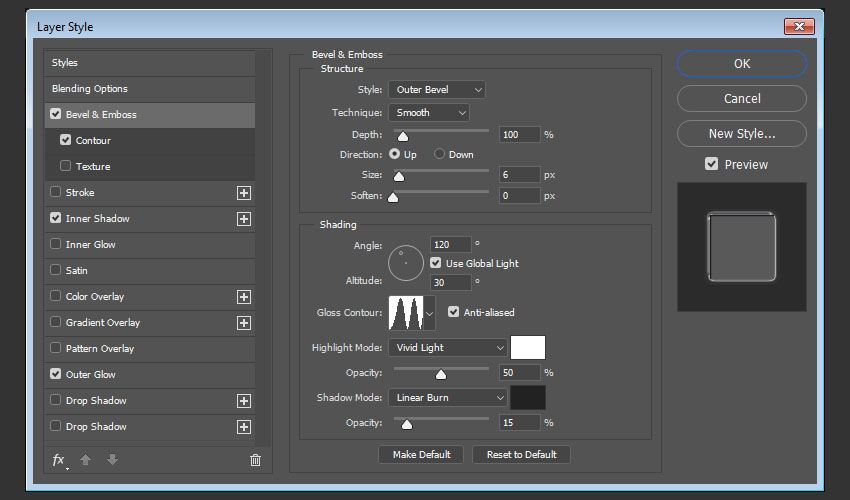This screenshot has height=500, width=850.
Task: Add a Gradient Overlay using plus icon
Action: coord(243,323)
